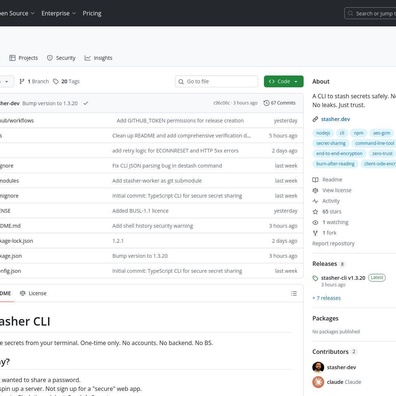Open the Insights tab
The image size is (396, 396).
(98, 58)
